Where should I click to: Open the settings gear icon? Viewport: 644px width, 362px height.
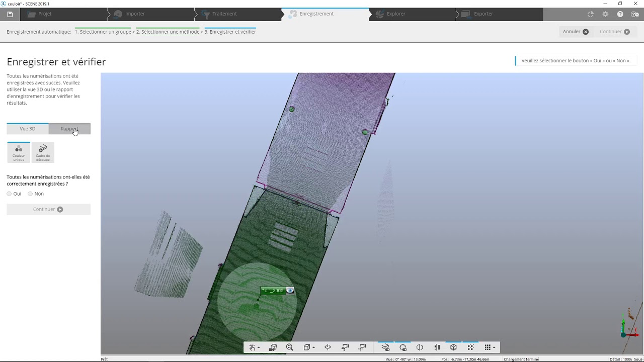[605, 14]
